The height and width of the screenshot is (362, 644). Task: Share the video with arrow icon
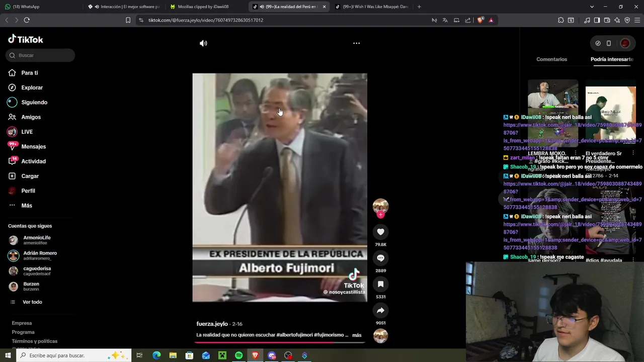(x=380, y=310)
